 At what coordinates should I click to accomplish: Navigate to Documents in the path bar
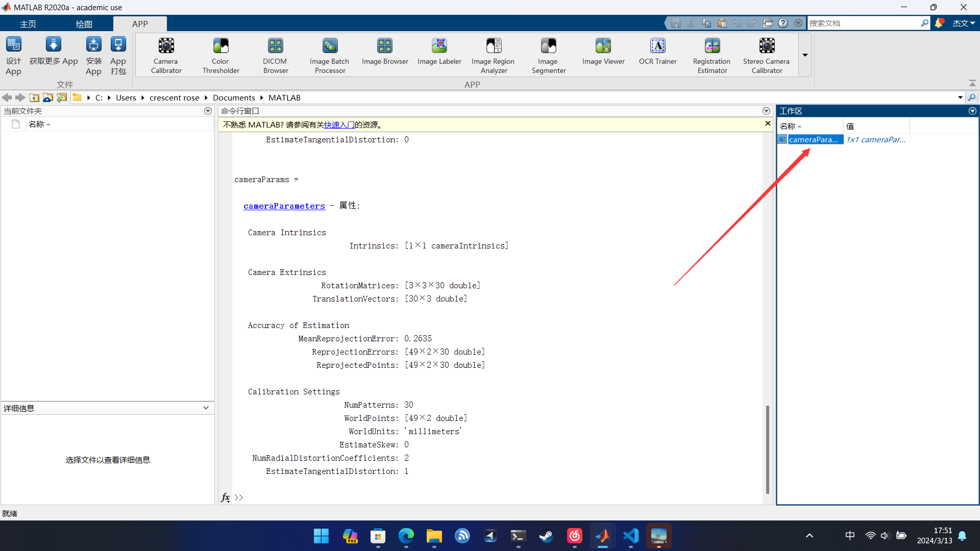click(x=234, y=97)
